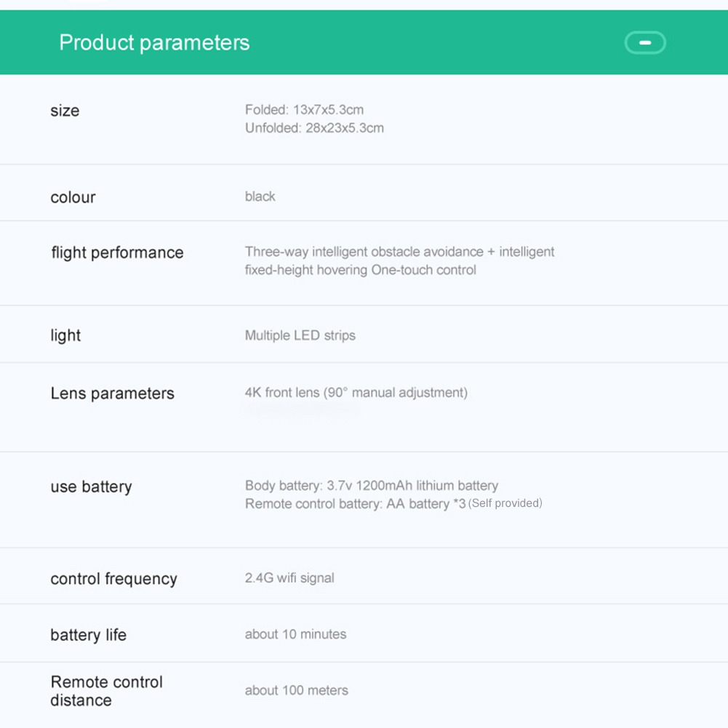This screenshot has height=728, width=728.
Task: Select the light row label
Action: [65, 335]
